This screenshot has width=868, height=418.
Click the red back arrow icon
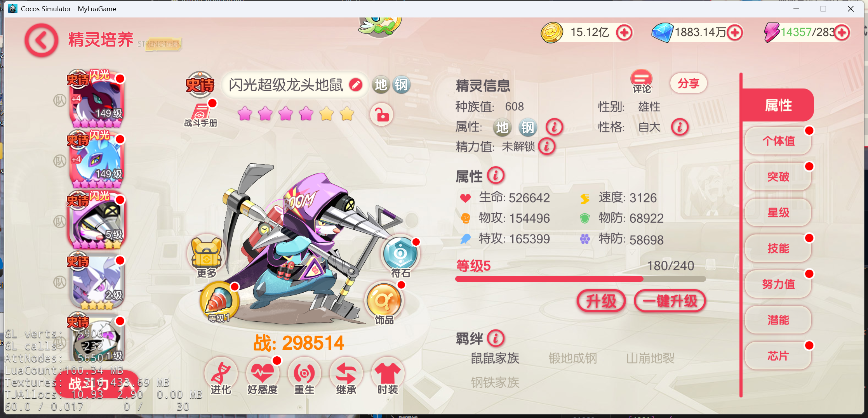point(41,40)
